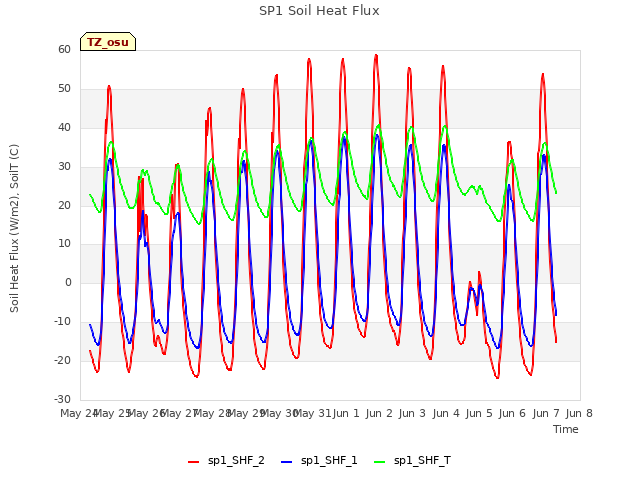Click the y-axis tick value 30
The image size is (640, 480).
(x=64, y=166)
